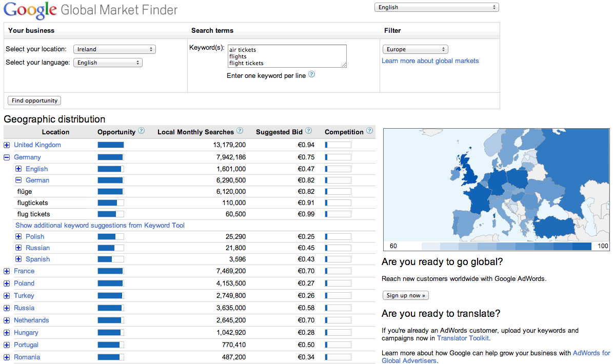Select the flug tickets keyword row
613x364 pixels.
click(x=190, y=214)
